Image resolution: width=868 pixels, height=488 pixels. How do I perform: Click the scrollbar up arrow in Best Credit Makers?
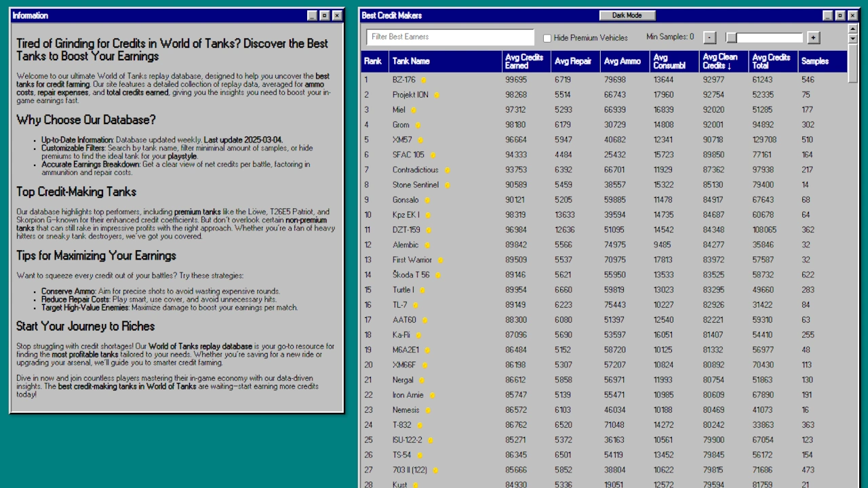click(x=853, y=28)
